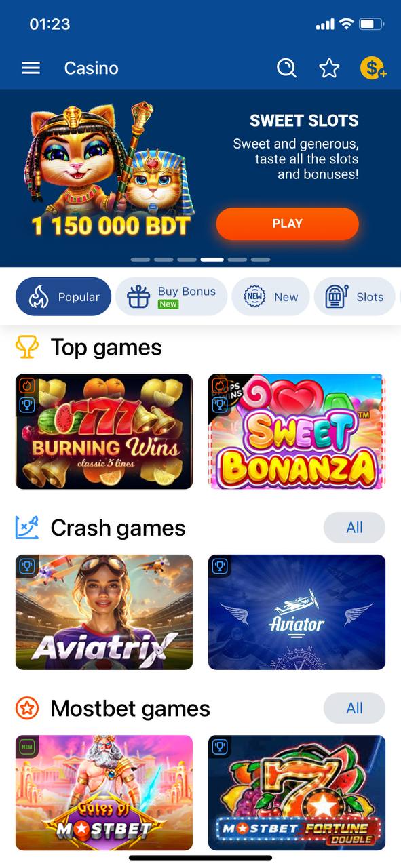Viewport: 401px width, 868px height.
Task: Jump to the first banner carousel indicator
Action: [140, 260]
